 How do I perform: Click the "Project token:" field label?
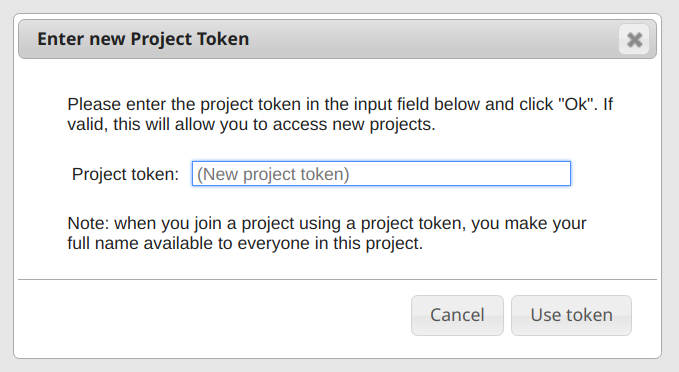click(125, 174)
